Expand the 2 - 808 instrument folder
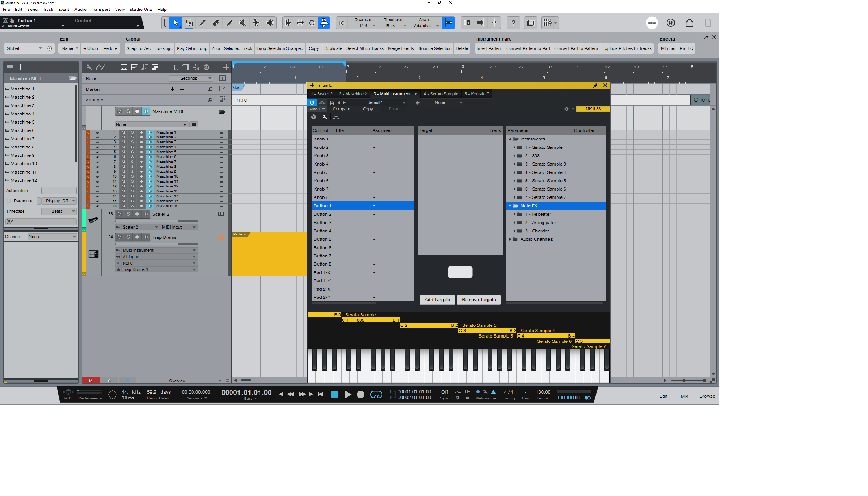The image size is (868, 496). 514,156
